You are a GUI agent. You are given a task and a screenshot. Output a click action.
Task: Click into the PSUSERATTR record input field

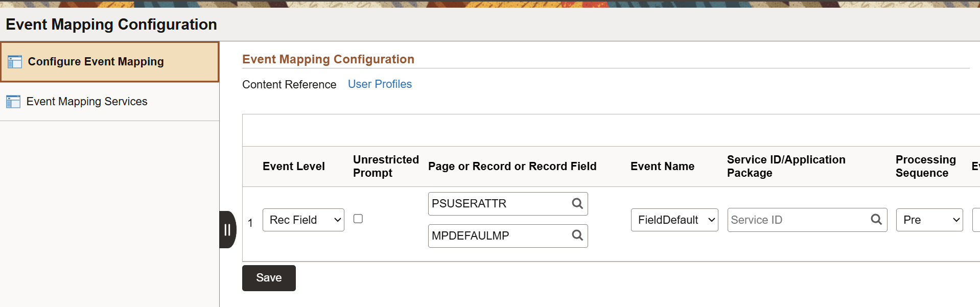pyautogui.click(x=498, y=204)
